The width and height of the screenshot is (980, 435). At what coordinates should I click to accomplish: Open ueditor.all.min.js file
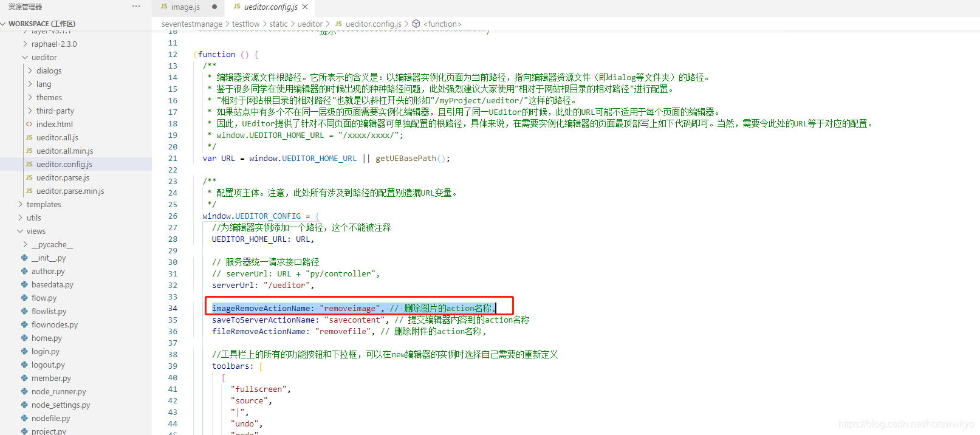click(x=64, y=151)
